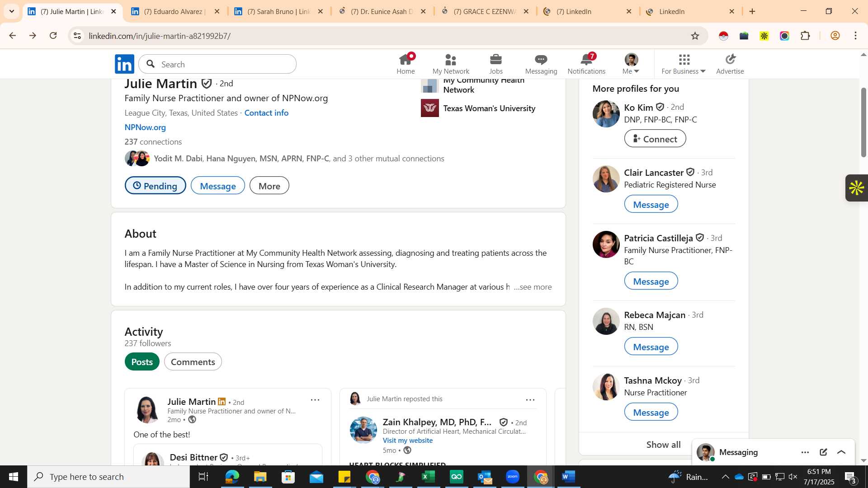The height and width of the screenshot is (488, 868).
Task: Open File Explorer from taskbar
Action: point(260,477)
